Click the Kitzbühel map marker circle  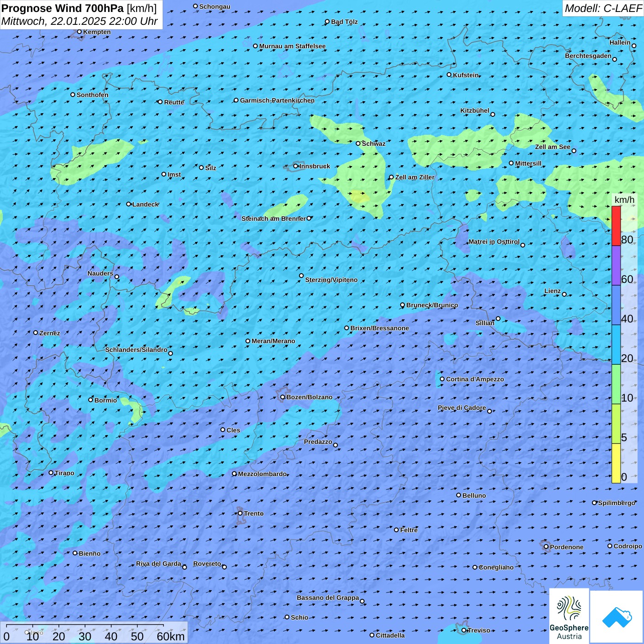(x=493, y=115)
